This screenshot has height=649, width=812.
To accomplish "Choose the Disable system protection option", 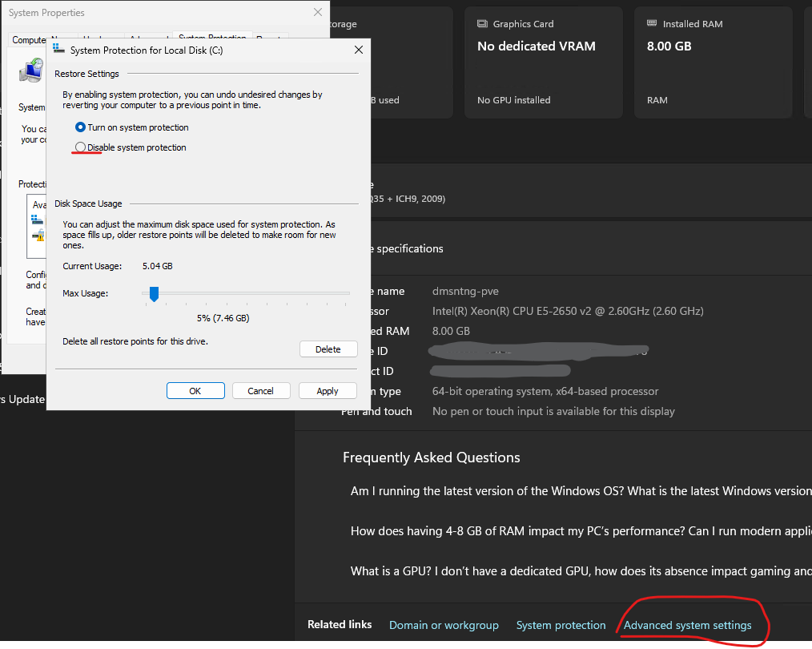I will 80,147.
